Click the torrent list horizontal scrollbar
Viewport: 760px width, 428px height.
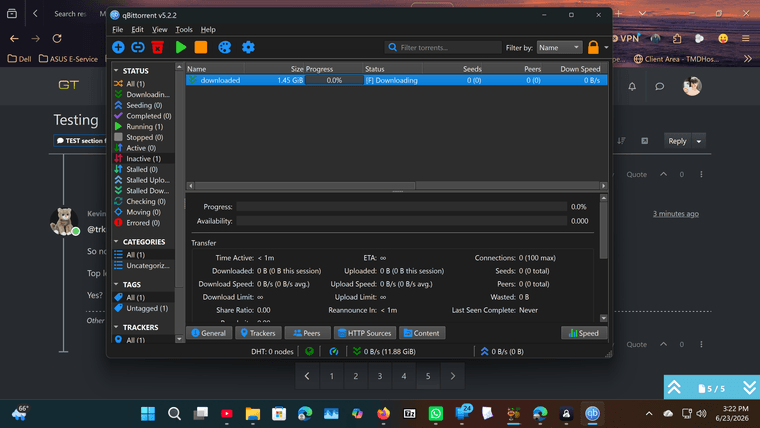tap(305, 186)
